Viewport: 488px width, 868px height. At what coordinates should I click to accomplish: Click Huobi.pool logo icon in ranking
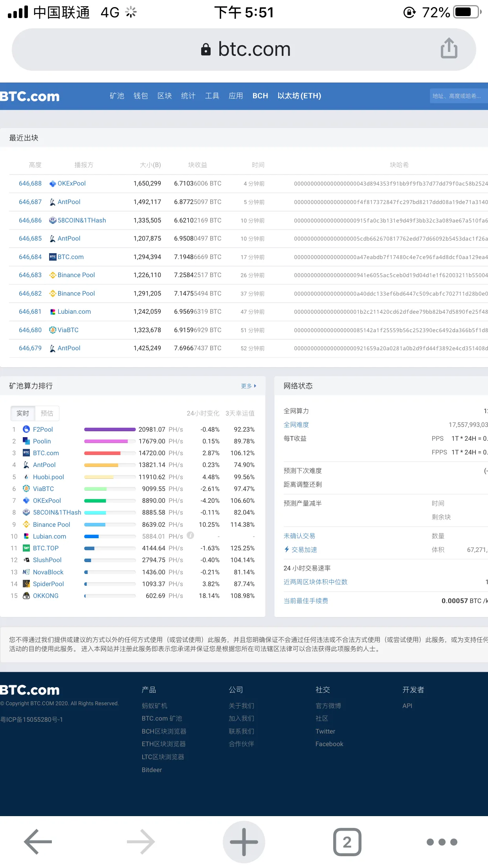(x=26, y=477)
